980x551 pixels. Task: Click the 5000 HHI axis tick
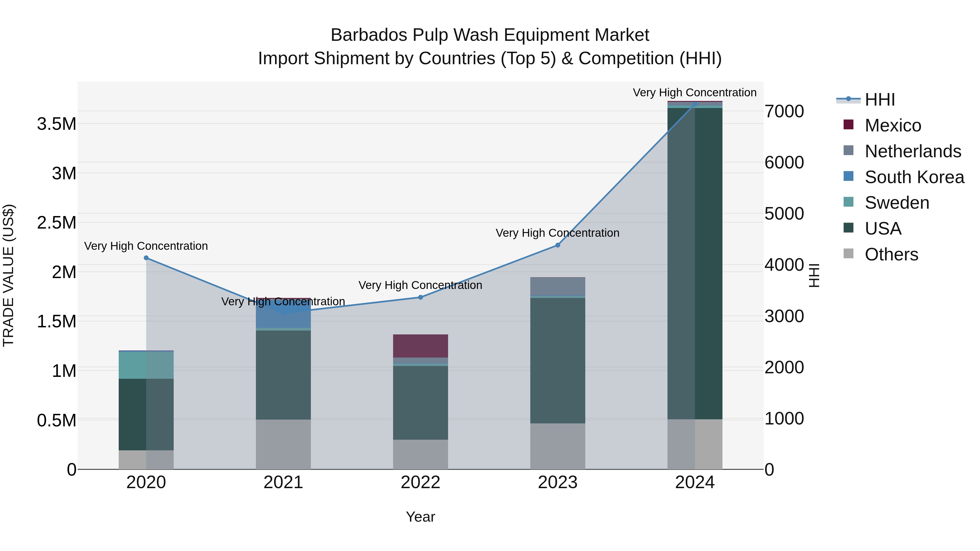point(785,214)
